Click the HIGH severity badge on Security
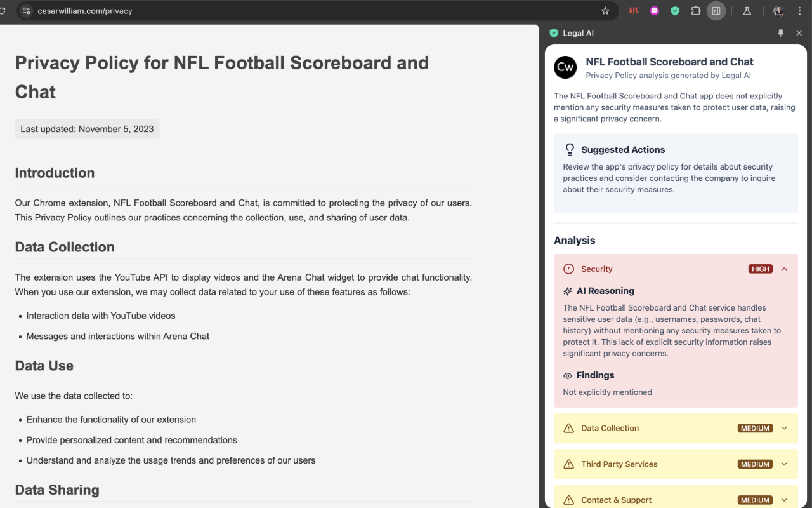The width and height of the screenshot is (812, 508). (x=760, y=269)
